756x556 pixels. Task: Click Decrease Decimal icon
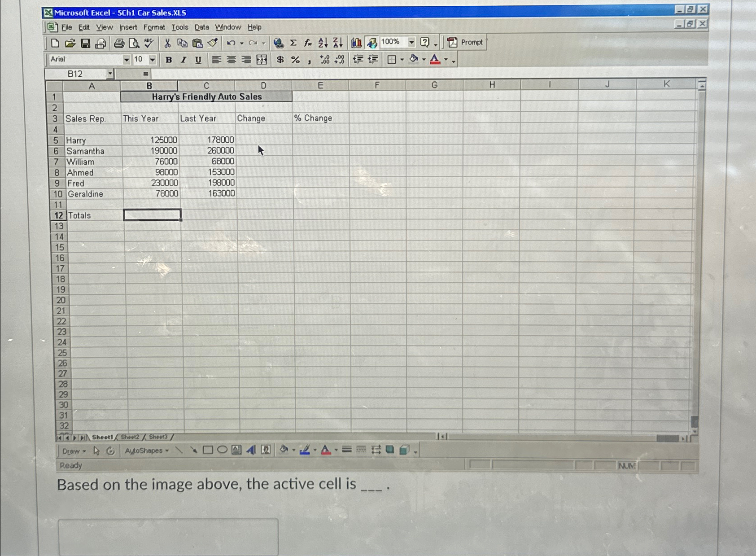340,59
